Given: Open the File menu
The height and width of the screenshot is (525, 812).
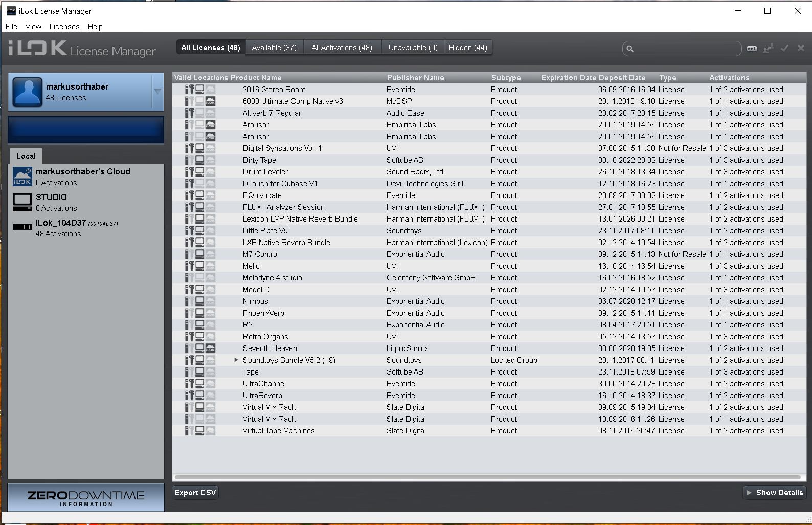Looking at the screenshot, I should pos(11,27).
